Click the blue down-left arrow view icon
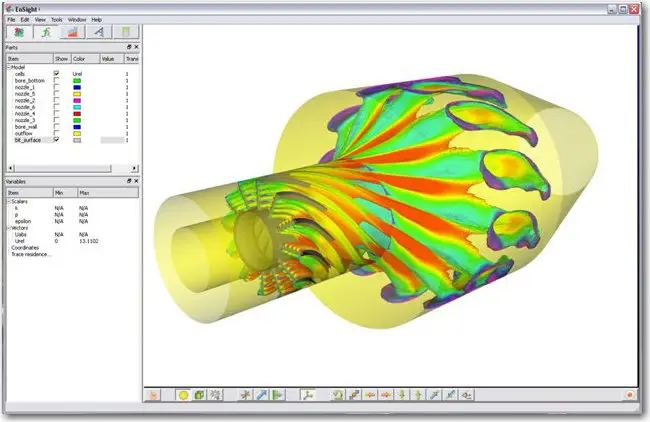650x422 pixels. tap(451, 395)
